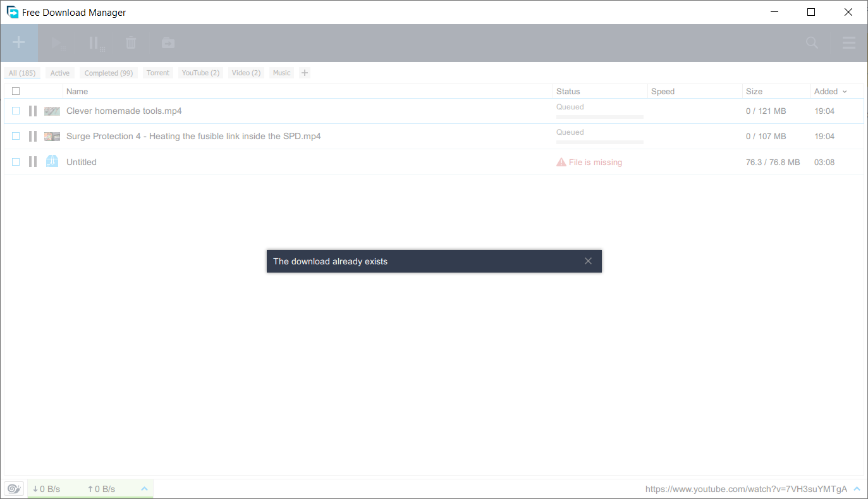The width and height of the screenshot is (868, 499).
Task: Click Queued status of Clever homemade tools
Action: click(570, 107)
